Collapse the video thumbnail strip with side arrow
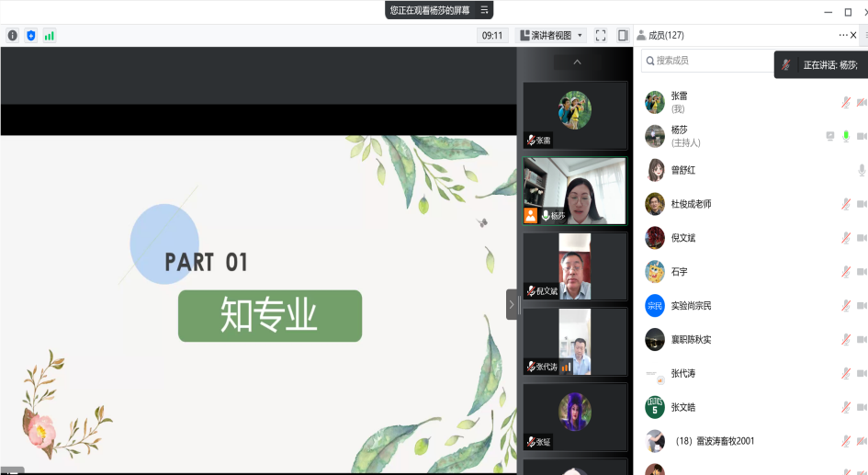Viewport: 868px width, 475px height. [512, 304]
